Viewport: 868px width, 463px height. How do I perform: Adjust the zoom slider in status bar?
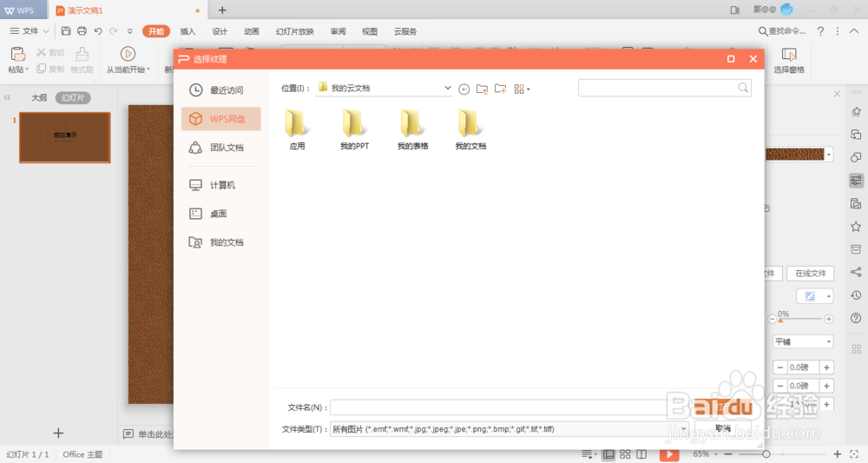click(x=766, y=454)
